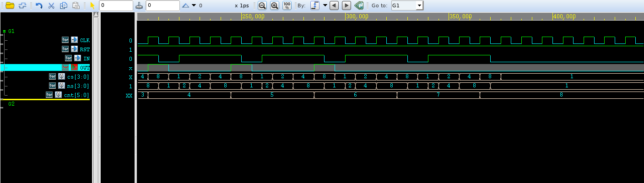Screen dimensions: 644x183
Task: Click the bus icon beside cnt[5:0]
Action: click(x=58, y=95)
